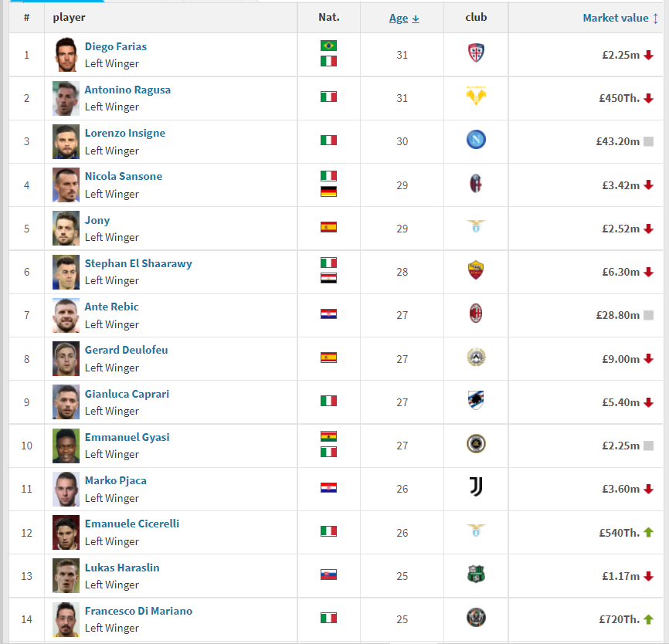Open Lorenzo Insigne's player profile
The width and height of the screenshot is (669, 644).
[125, 133]
